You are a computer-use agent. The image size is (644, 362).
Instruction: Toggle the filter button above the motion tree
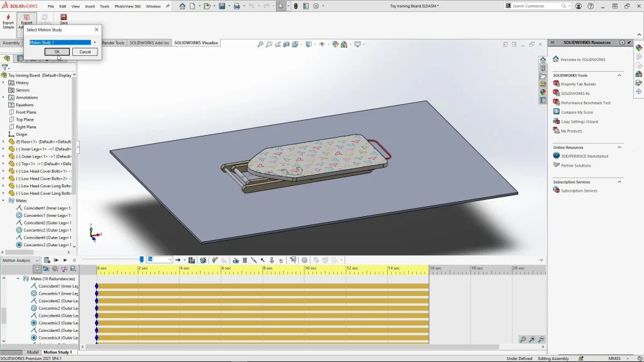click(x=37, y=269)
